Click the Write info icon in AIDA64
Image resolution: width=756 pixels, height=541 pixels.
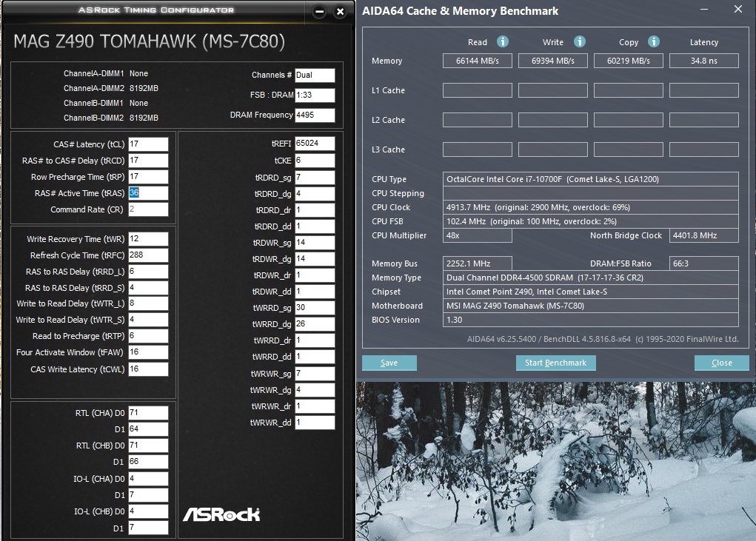point(580,42)
